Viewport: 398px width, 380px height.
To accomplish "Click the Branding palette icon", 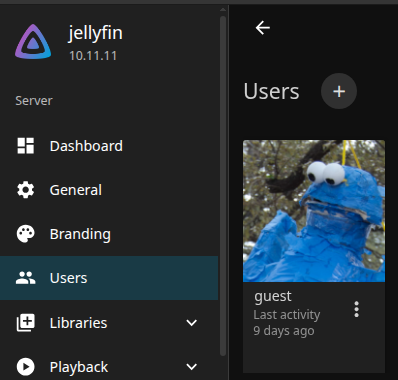I will pyautogui.click(x=26, y=234).
